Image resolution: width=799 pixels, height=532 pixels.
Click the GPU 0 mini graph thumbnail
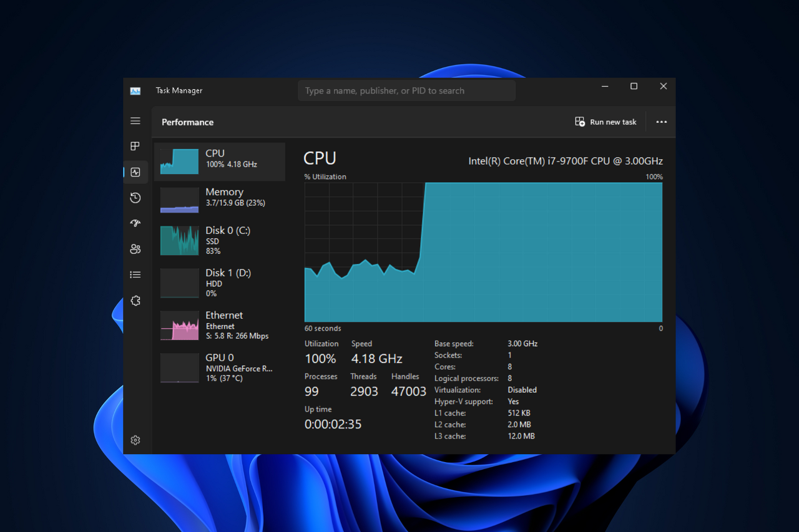tap(179, 367)
